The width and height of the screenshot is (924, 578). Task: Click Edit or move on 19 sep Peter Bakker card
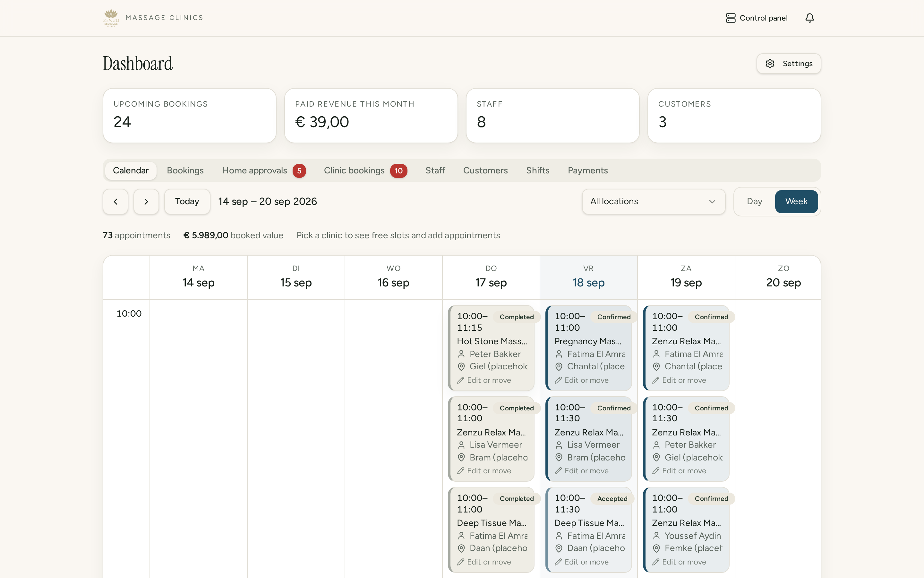(x=679, y=471)
